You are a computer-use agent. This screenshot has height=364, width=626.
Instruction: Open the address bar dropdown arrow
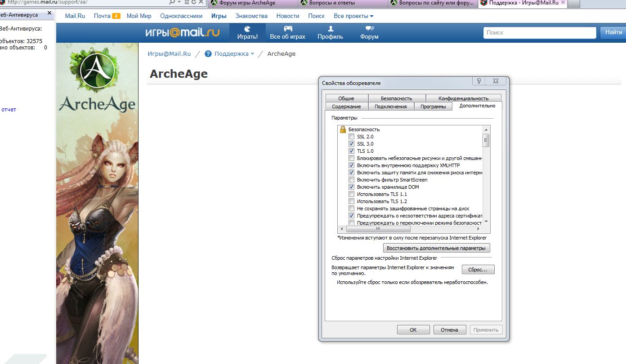(180, 2)
